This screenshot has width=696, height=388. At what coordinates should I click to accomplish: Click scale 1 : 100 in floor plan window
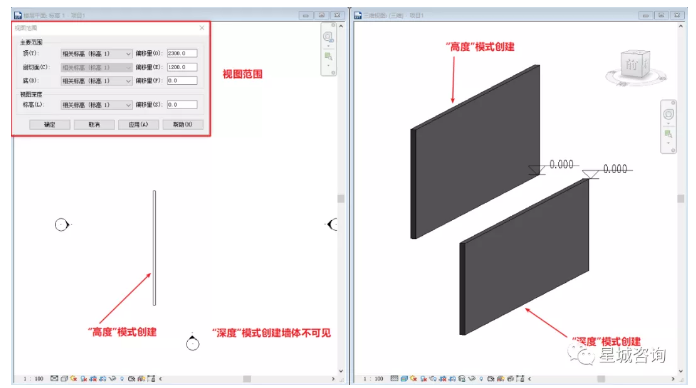point(33,379)
